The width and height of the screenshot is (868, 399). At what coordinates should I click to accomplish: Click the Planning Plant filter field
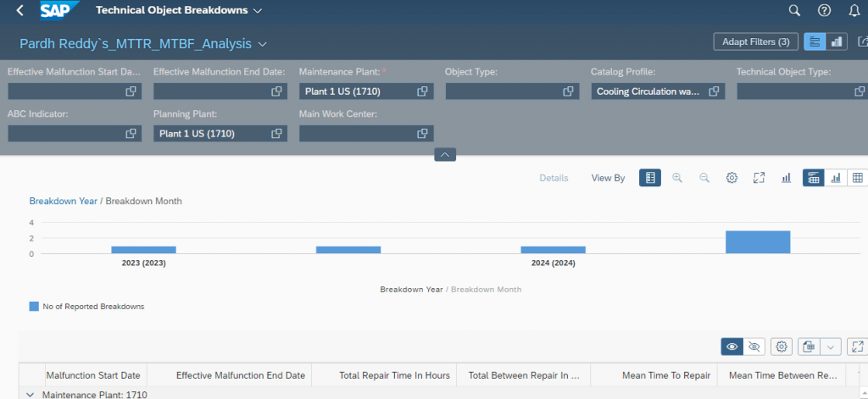(x=220, y=133)
